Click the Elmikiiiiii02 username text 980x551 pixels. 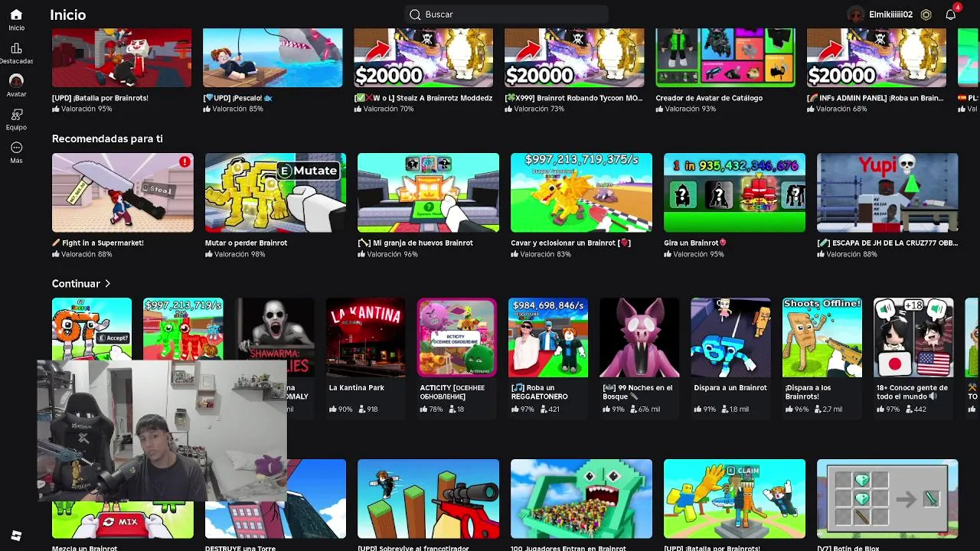[x=890, y=15]
